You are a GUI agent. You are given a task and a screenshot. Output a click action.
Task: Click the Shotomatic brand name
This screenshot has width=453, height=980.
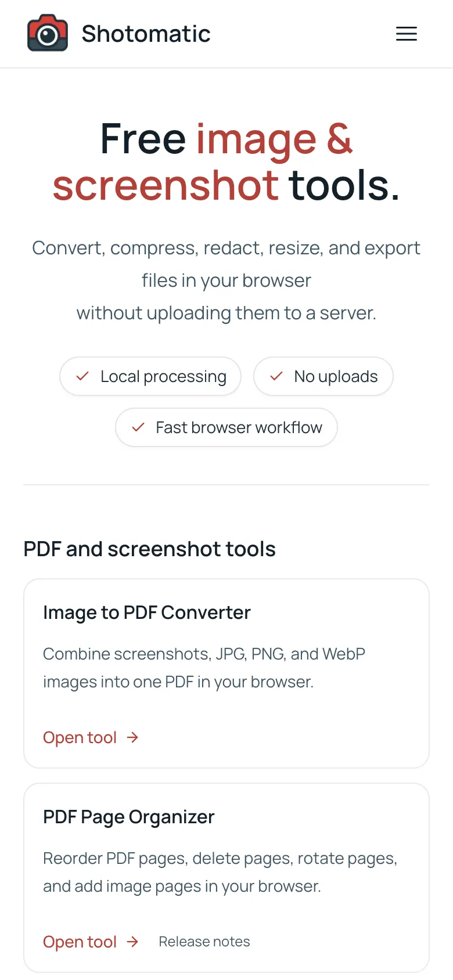point(146,34)
